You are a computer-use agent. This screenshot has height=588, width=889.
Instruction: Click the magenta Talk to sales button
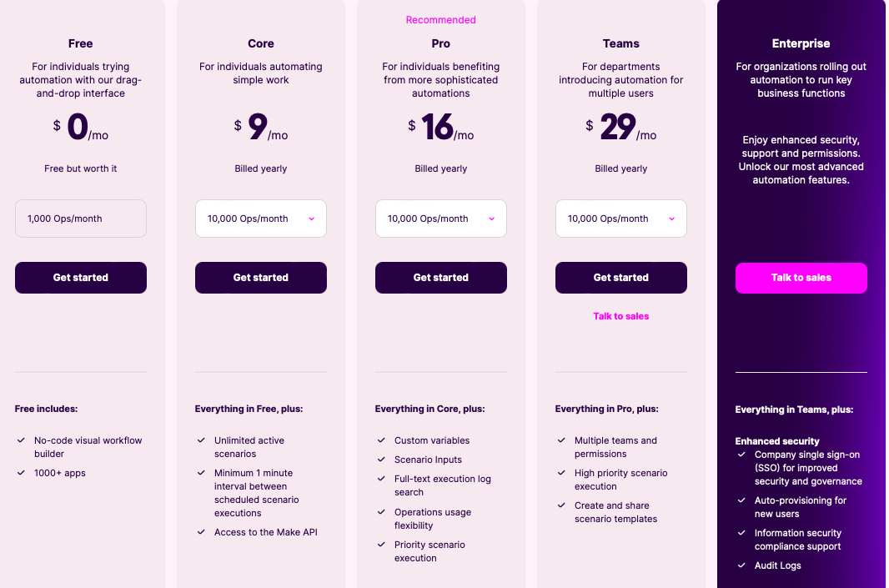click(x=801, y=278)
